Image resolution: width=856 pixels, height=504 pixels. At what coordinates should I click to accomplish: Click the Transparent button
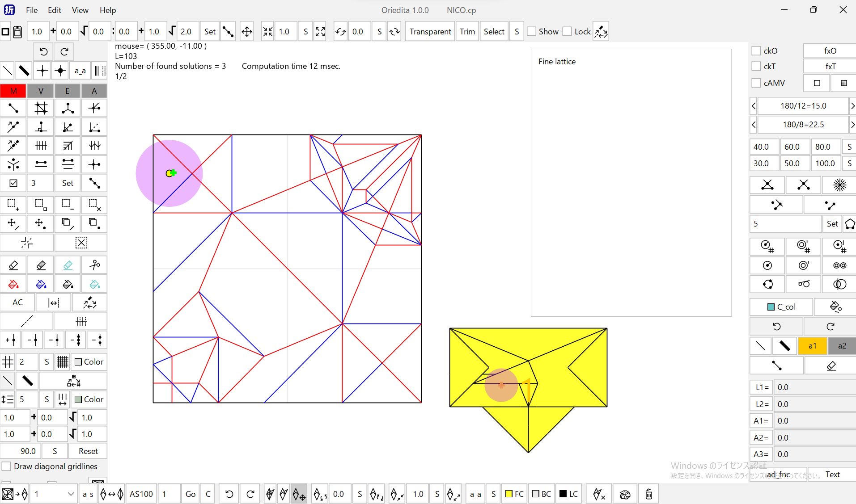[430, 32]
